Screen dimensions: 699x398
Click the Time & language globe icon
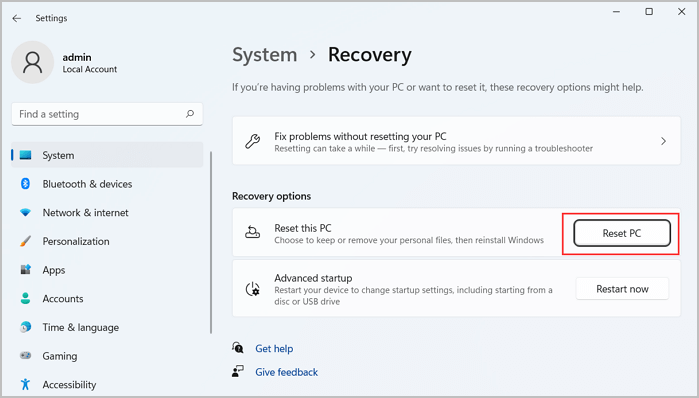[x=25, y=327]
